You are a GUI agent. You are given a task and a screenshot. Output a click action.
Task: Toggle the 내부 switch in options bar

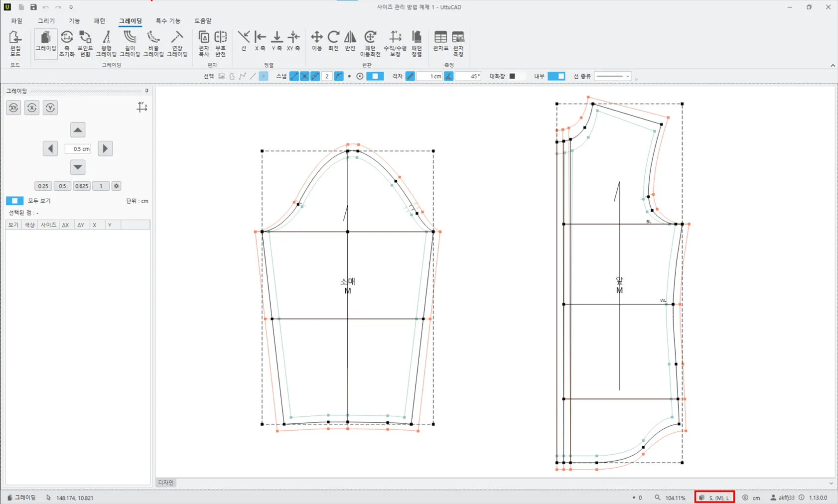556,76
